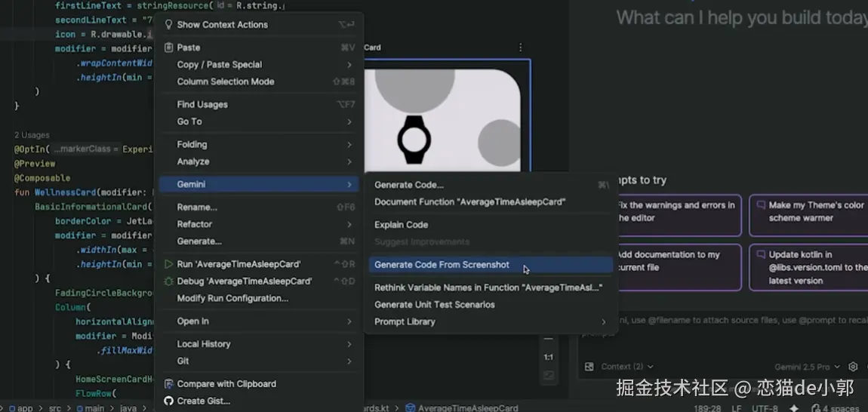Click the GitHub icon beside Create Gist
The height and width of the screenshot is (412, 868).
click(169, 401)
